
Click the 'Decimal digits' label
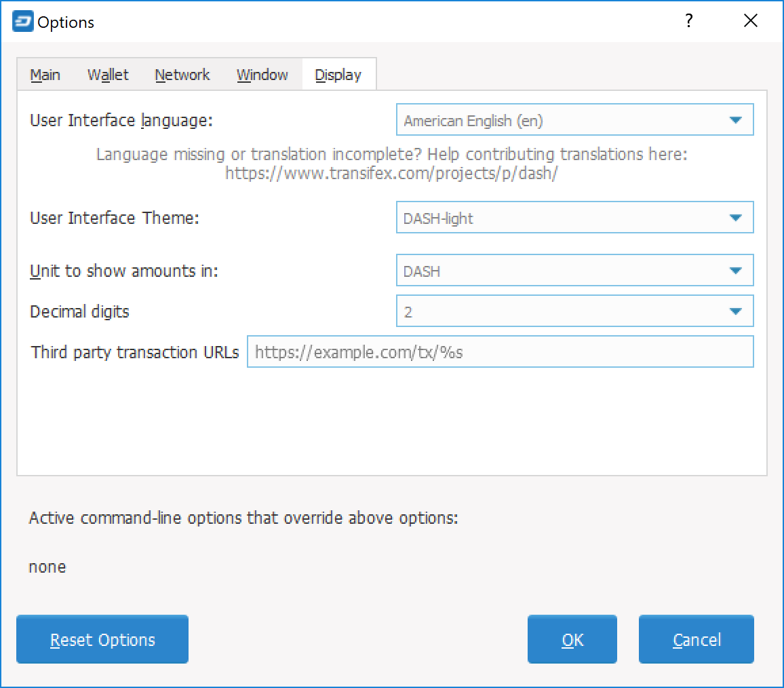79,311
